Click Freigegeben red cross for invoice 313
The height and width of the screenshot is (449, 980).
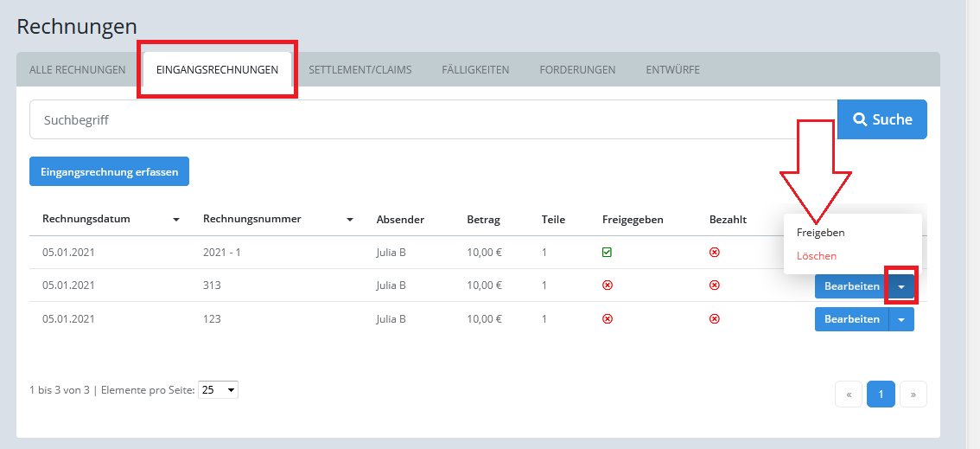[x=607, y=285]
